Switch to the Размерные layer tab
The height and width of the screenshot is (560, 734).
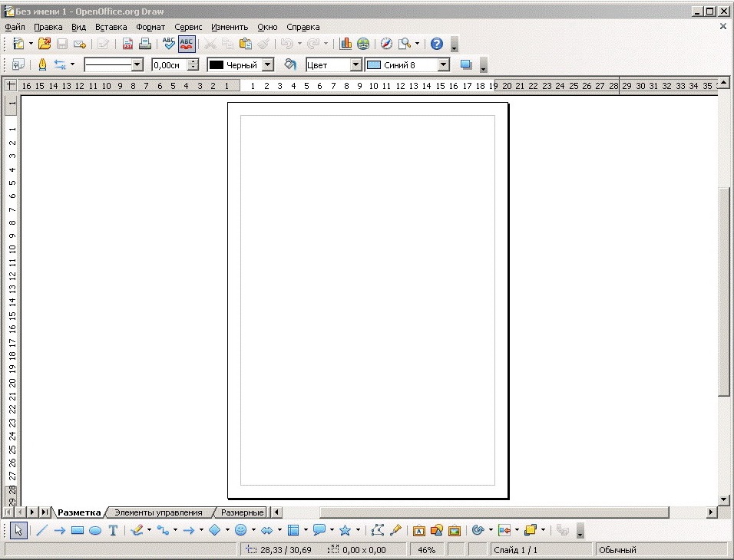coord(242,512)
